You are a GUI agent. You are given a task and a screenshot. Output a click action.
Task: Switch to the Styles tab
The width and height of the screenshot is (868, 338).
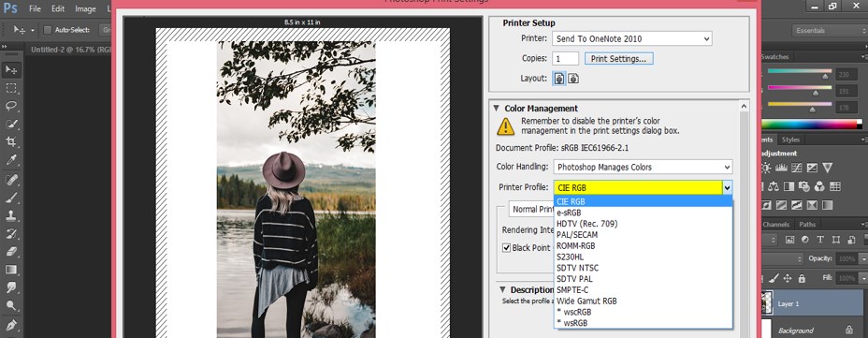pyautogui.click(x=790, y=140)
